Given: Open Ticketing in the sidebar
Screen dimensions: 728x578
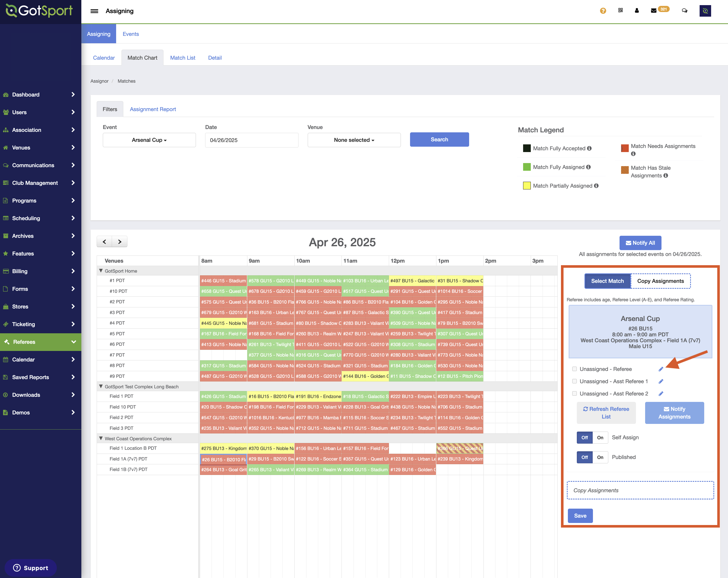Looking at the screenshot, I should 40,324.
